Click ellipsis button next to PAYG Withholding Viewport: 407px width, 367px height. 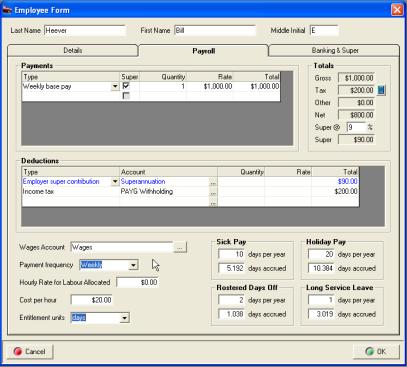(213, 193)
